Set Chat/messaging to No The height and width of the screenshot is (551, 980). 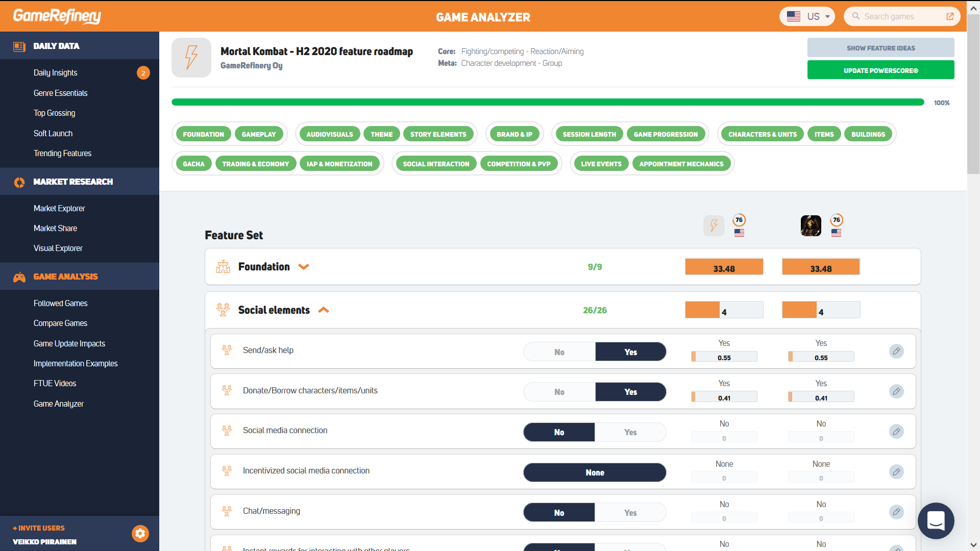pyautogui.click(x=559, y=513)
